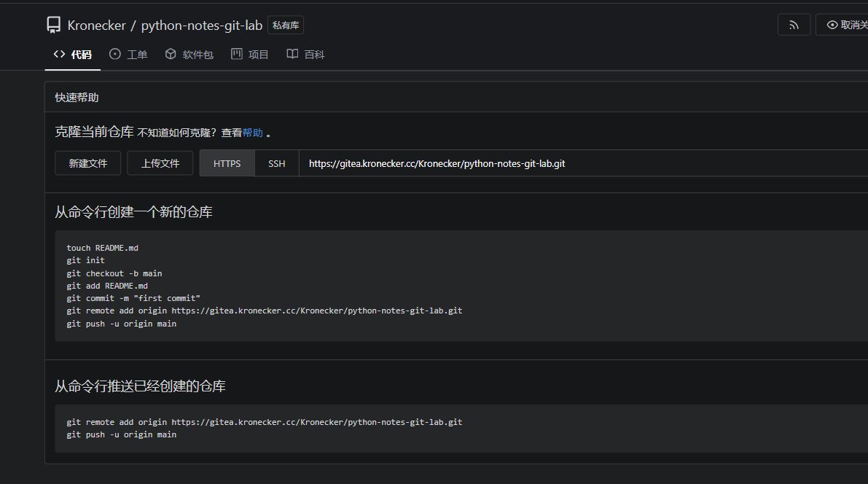The width and height of the screenshot is (868, 484).
Task: Click the 私有库 private label
Action: pos(286,26)
